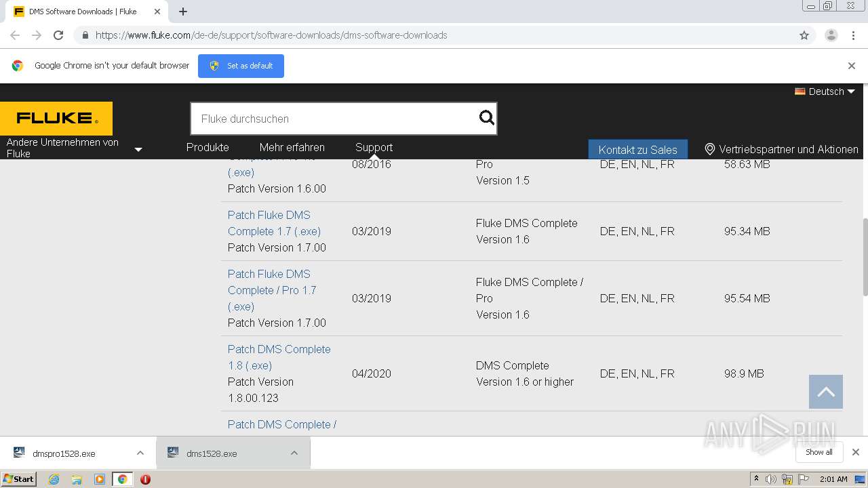This screenshot has height=488, width=868.
Task: Open a new tab with plus icon
Action: click(x=183, y=12)
